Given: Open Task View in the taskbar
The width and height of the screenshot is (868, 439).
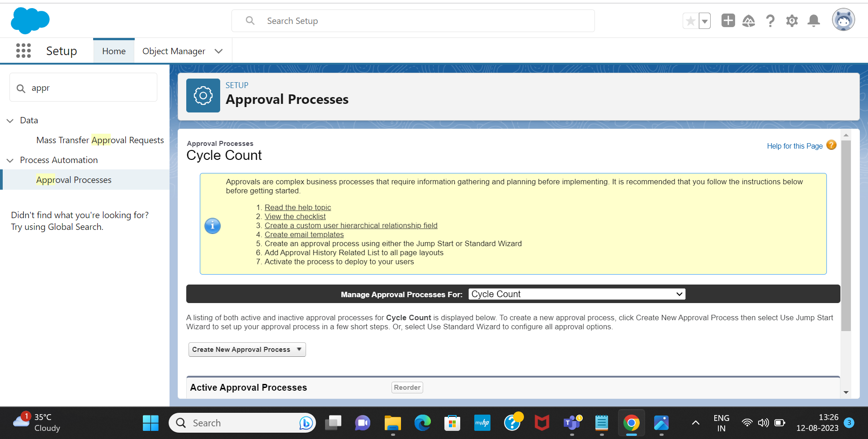Looking at the screenshot, I should point(333,423).
